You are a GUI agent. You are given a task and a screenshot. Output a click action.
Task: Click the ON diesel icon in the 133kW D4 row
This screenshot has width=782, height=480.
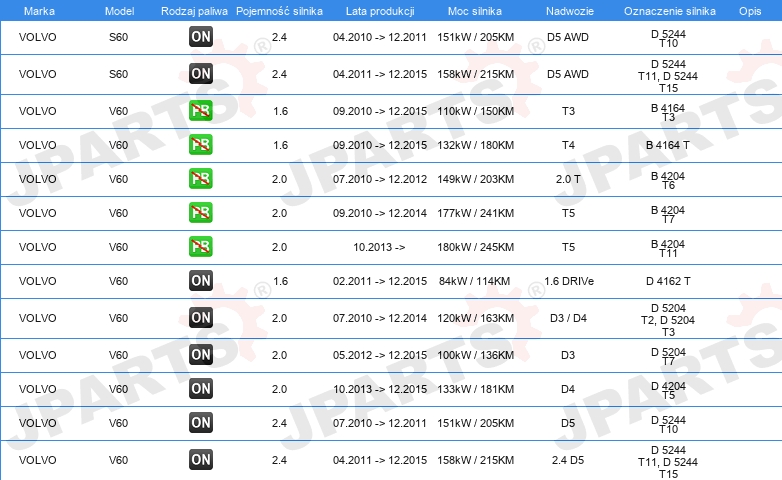tap(201, 388)
